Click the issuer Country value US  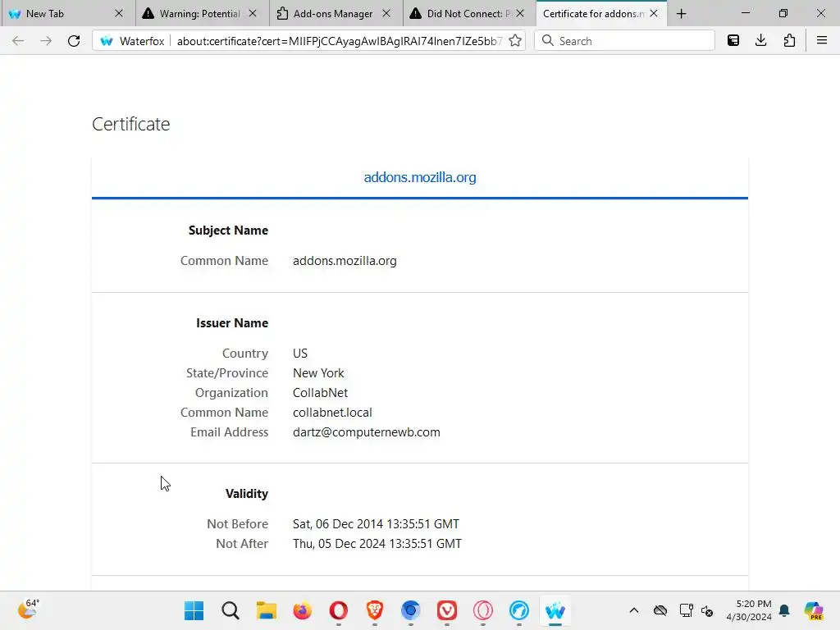pos(300,354)
